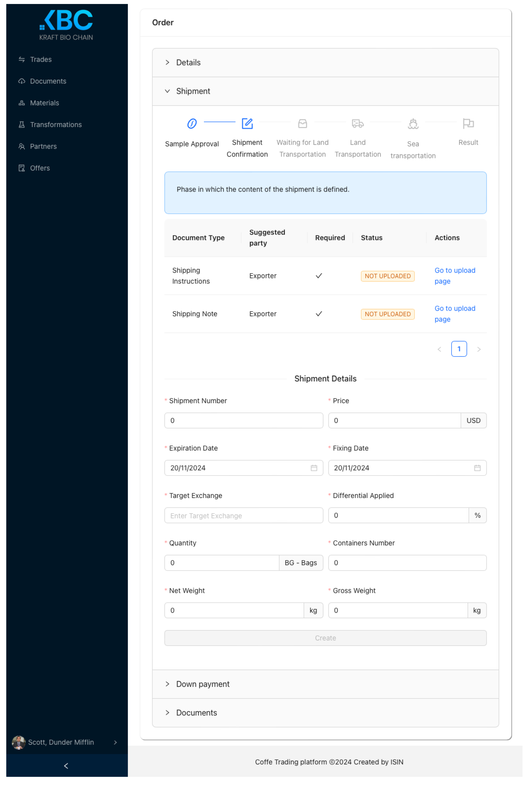Select the Shipment Confirmation edit icon

247,124
